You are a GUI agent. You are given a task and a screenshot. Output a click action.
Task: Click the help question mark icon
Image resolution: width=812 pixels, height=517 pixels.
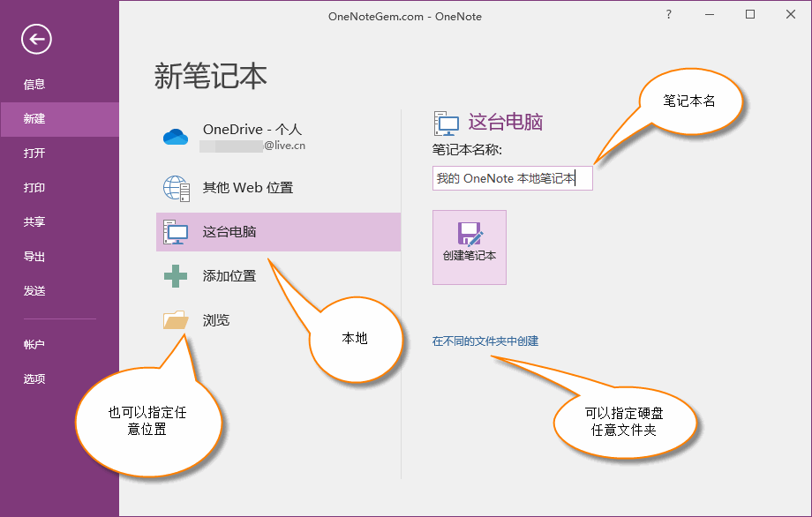[x=668, y=14]
